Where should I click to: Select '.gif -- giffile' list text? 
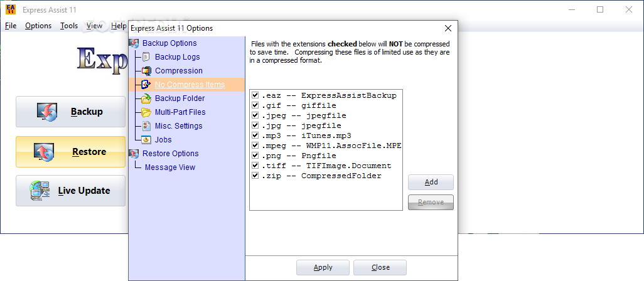[x=299, y=105]
